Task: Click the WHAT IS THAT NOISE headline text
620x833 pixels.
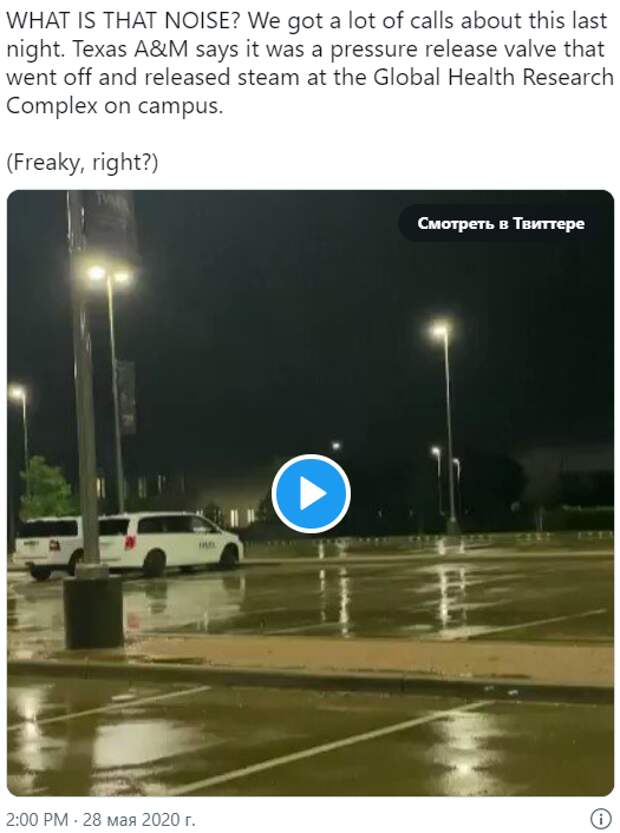Action: [x=124, y=21]
